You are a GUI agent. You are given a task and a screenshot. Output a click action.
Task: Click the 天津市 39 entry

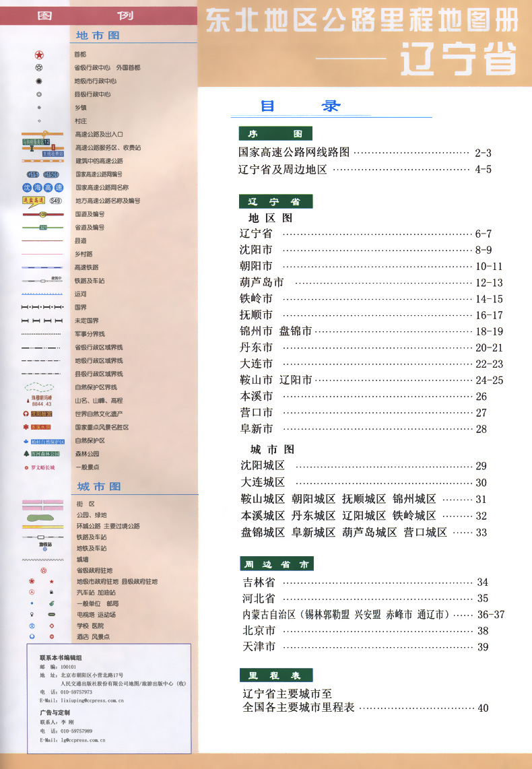(x=365, y=647)
